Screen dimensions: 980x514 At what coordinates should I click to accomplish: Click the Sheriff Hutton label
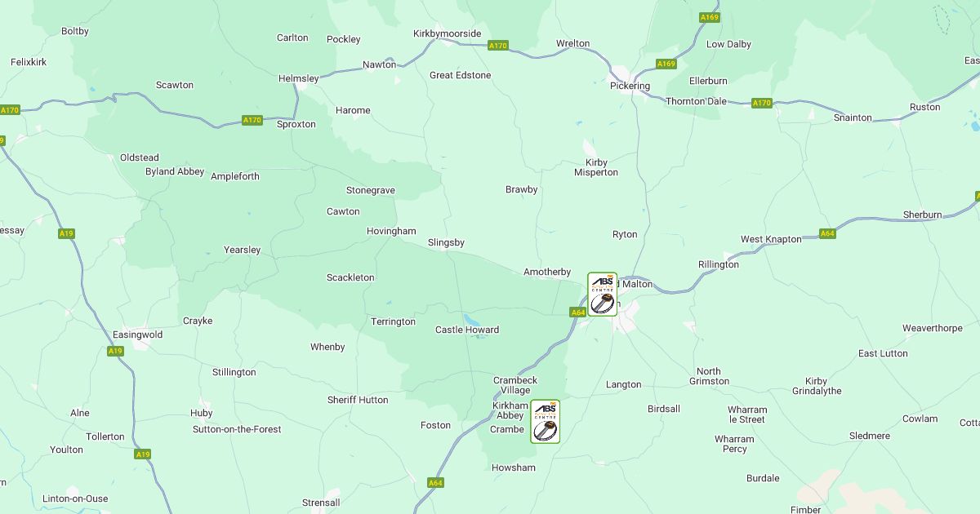[x=358, y=400]
